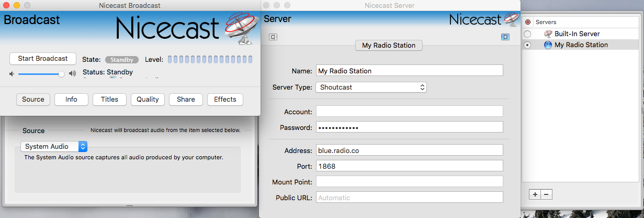Viewport: 644px width, 218px height.
Task: Open the Quality tab
Action: click(148, 99)
